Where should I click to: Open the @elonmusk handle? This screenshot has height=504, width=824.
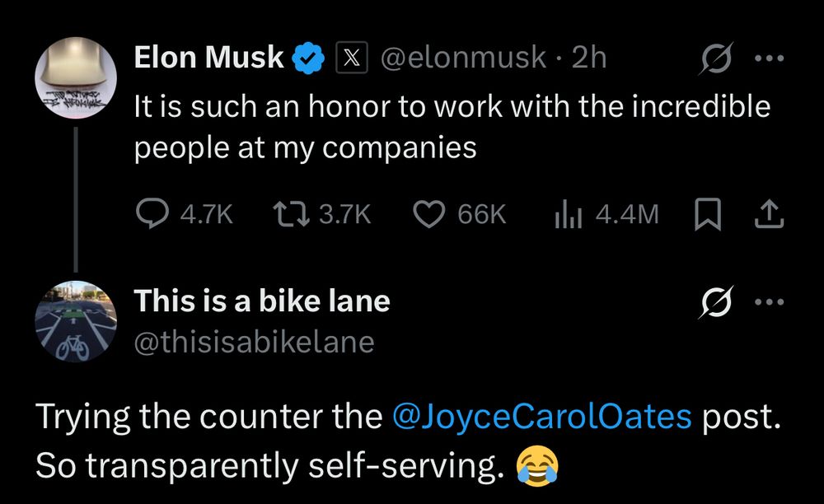461,58
